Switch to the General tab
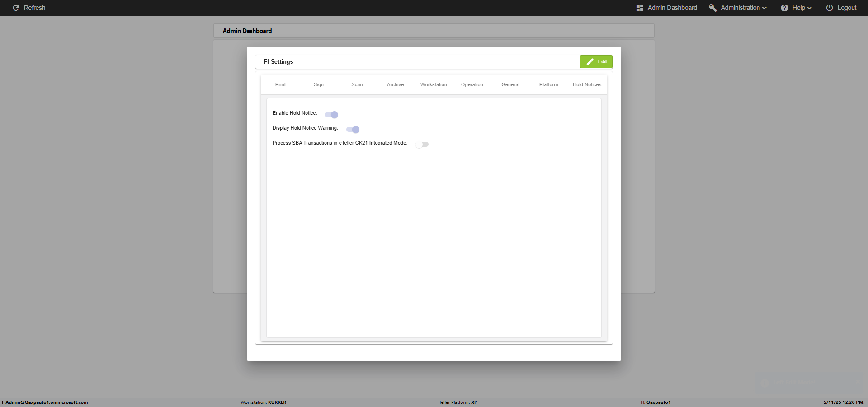This screenshot has width=868, height=407. [x=510, y=85]
